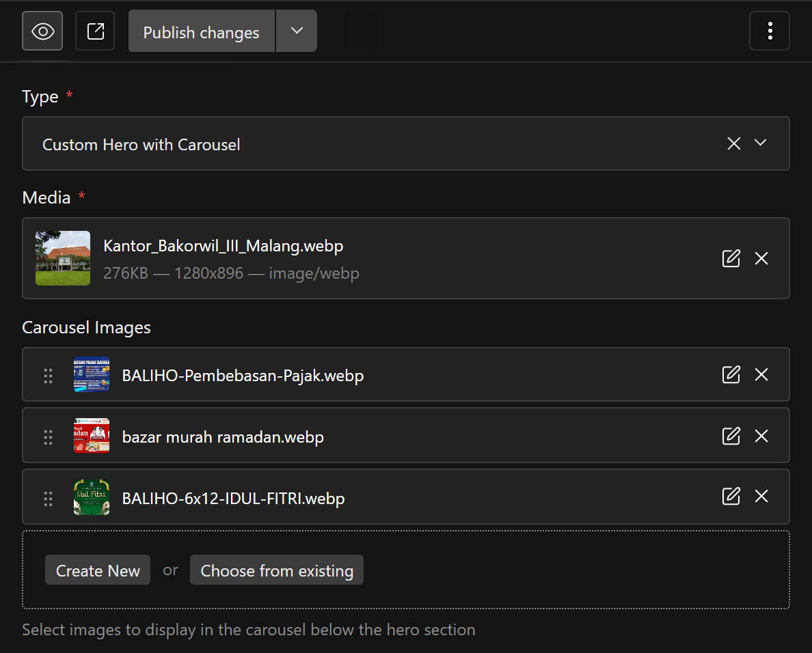Expand the publish options dropdown arrow
812x653 pixels.
[296, 31]
